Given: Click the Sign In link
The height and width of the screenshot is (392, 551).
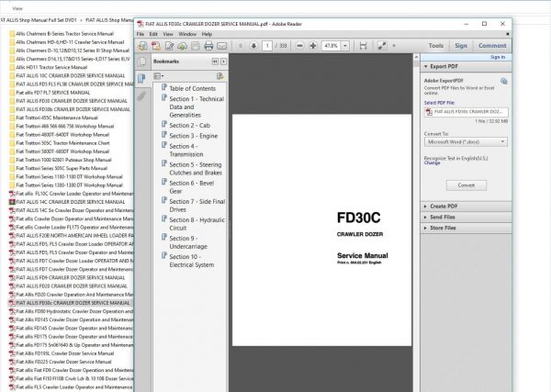Looking at the screenshot, I should pos(498,57).
